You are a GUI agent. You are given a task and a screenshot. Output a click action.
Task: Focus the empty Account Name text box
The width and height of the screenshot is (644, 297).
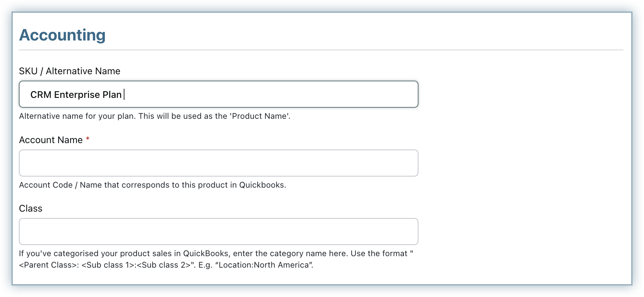[x=218, y=163]
